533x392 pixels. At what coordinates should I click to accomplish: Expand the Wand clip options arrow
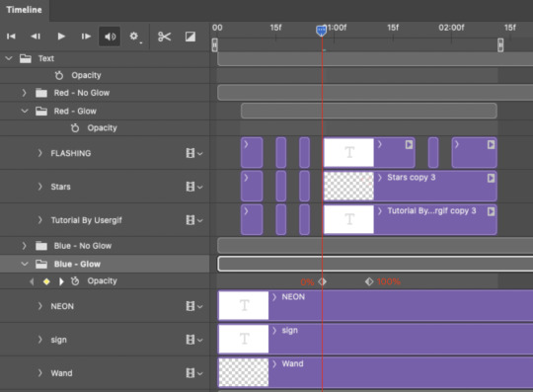click(x=274, y=363)
